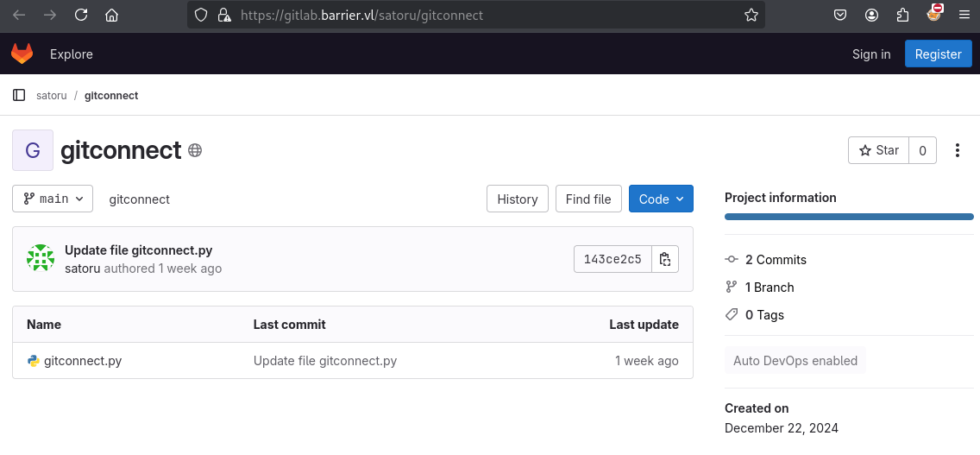This screenshot has height=455, width=980.
Task: Open Explore in the top navigation
Action: coord(72,54)
